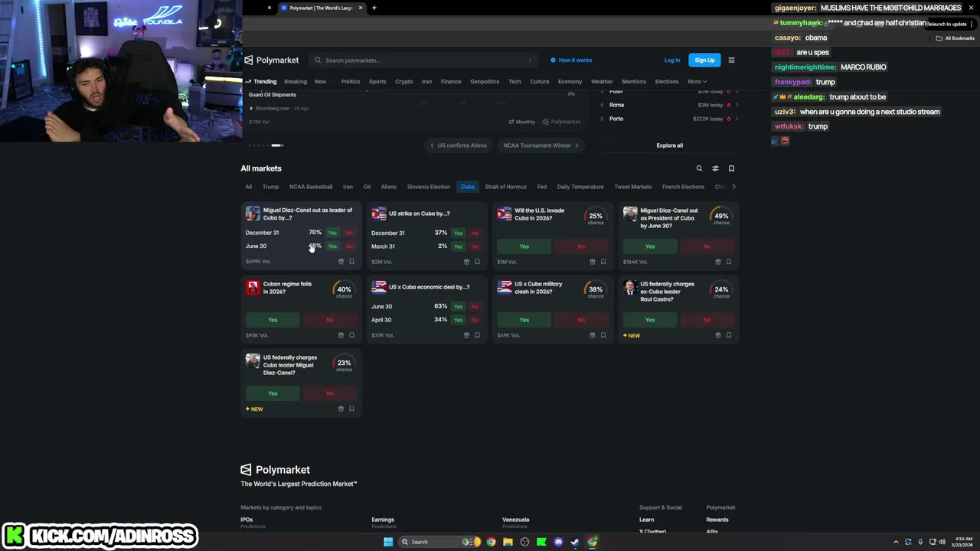Buy Yes on 'US federally charges ex-Cuba leader Raul Castro'
The width and height of the screenshot is (980, 551).
(650, 320)
